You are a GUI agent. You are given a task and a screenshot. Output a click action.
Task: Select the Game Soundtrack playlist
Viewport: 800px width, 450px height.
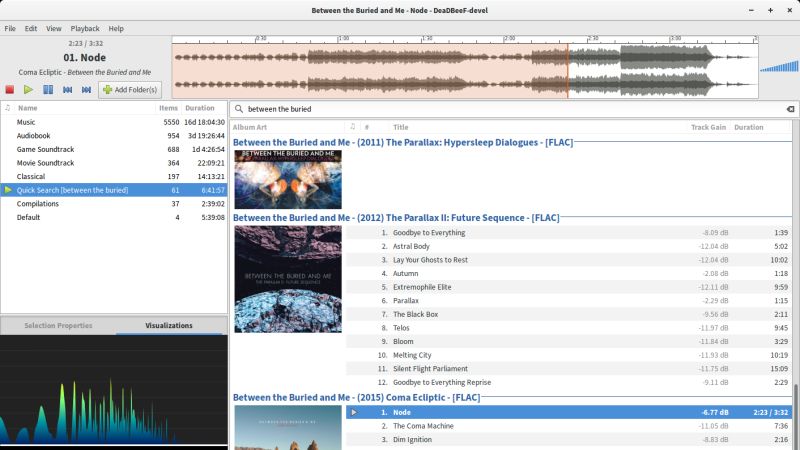tap(114, 149)
